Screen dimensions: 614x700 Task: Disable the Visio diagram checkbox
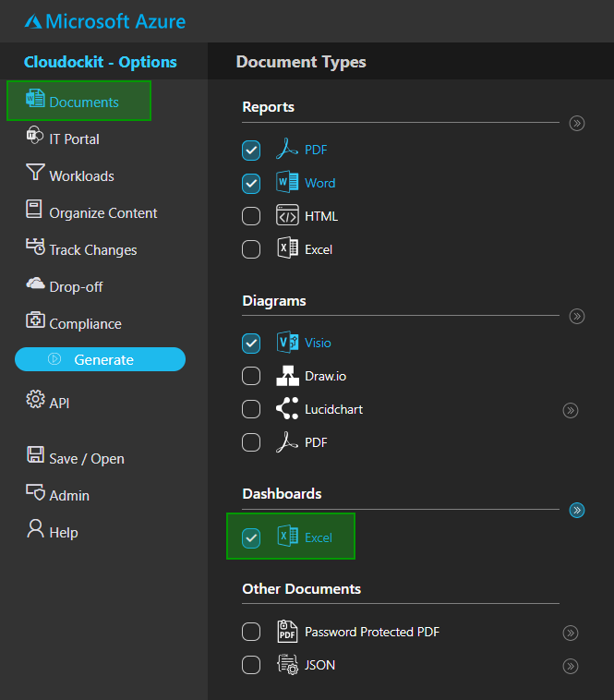pos(251,344)
